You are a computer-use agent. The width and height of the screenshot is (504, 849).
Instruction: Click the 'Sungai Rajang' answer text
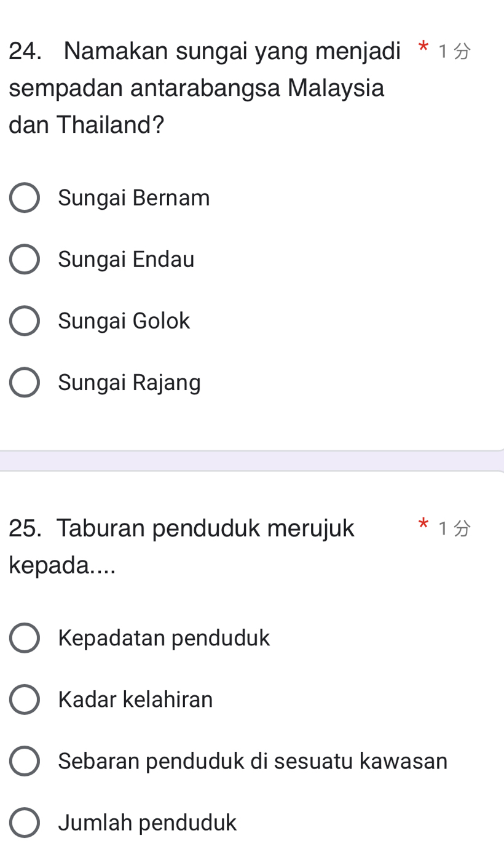[129, 383]
